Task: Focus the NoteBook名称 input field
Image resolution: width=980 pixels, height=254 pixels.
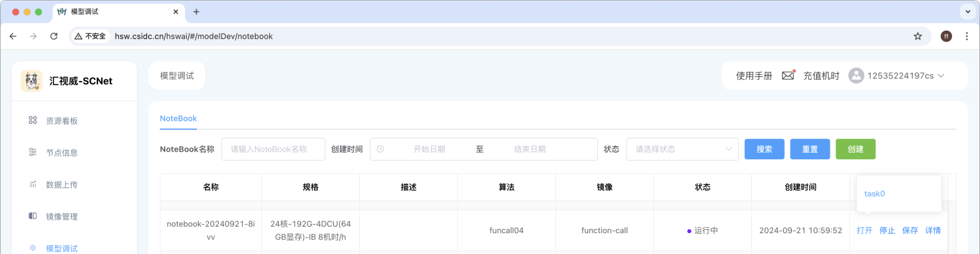Action: [273, 149]
